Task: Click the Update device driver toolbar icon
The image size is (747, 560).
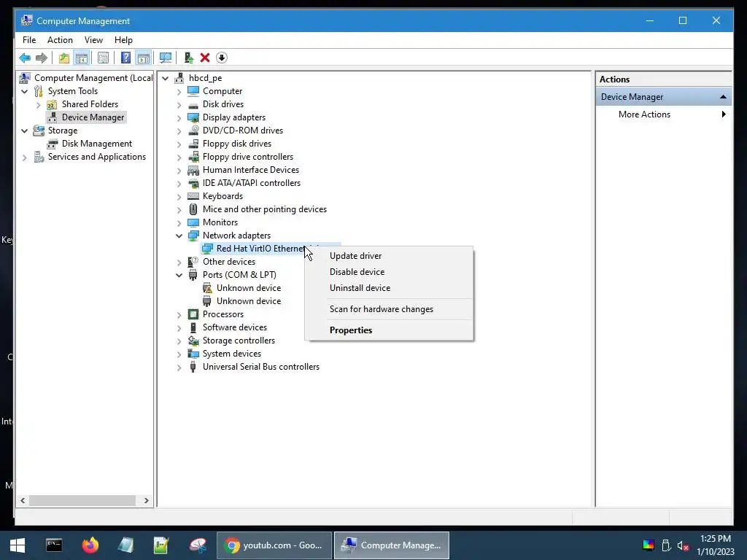Action: [189, 58]
